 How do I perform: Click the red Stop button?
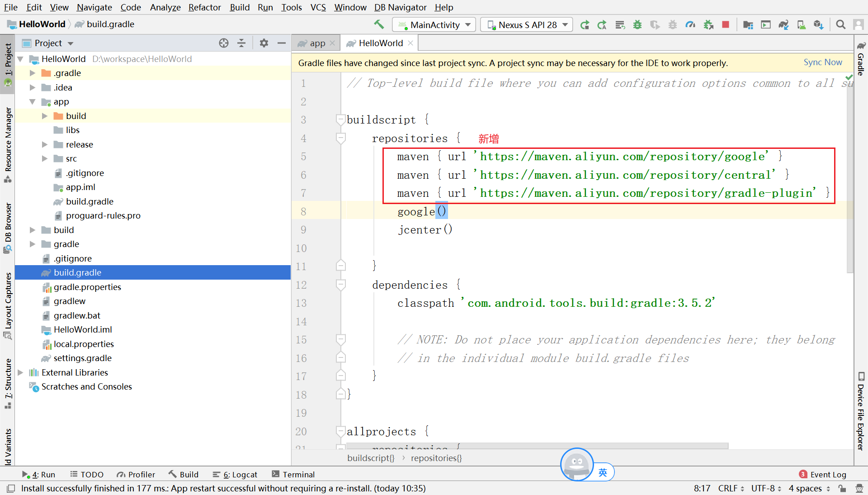pyautogui.click(x=726, y=24)
